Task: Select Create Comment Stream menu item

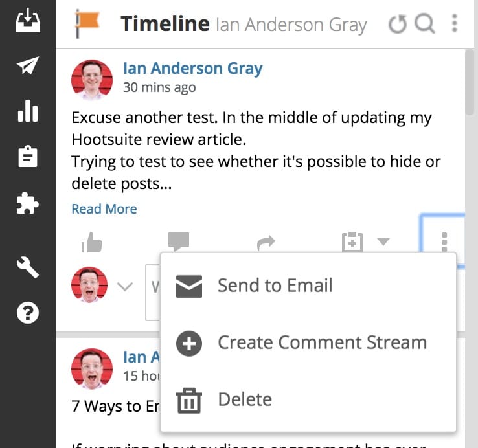Action: 308,342
